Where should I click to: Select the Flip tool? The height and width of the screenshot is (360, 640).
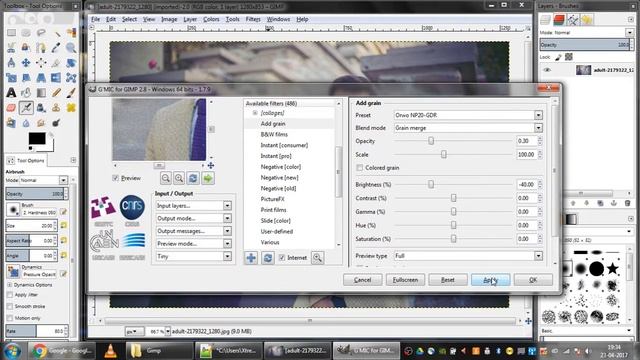[56, 78]
